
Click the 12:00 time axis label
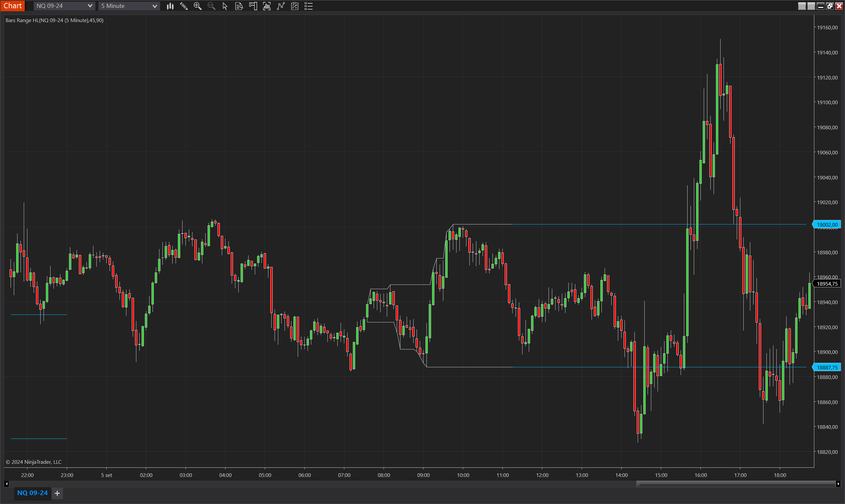pyautogui.click(x=542, y=475)
